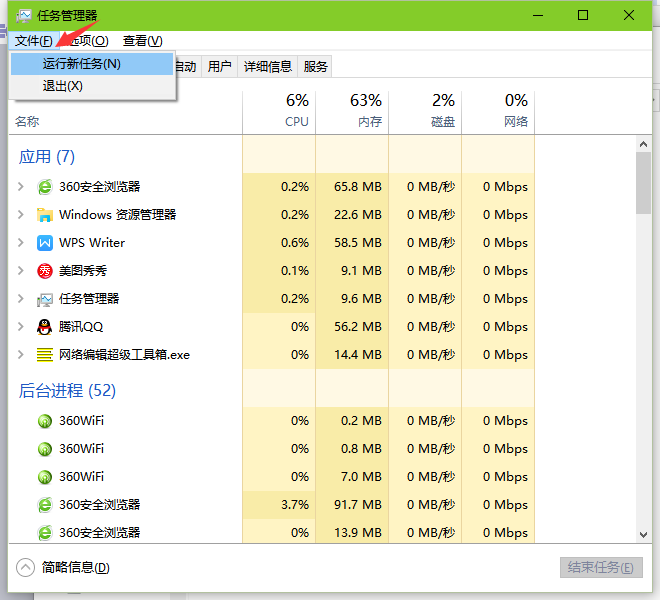Click the 任务管理器 process row icon
660x600 pixels.
pyautogui.click(x=45, y=299)
